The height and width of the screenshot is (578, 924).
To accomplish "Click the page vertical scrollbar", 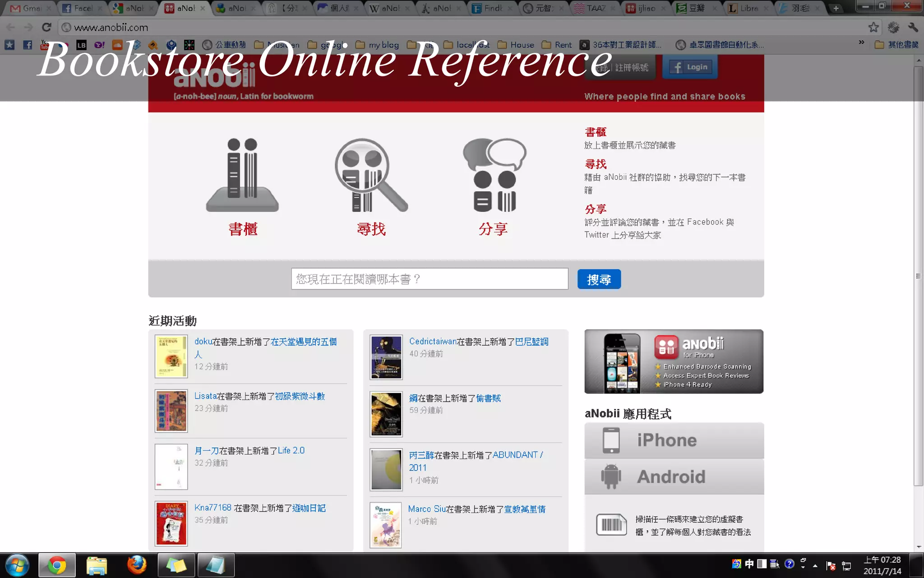I will tap(919, 276).
